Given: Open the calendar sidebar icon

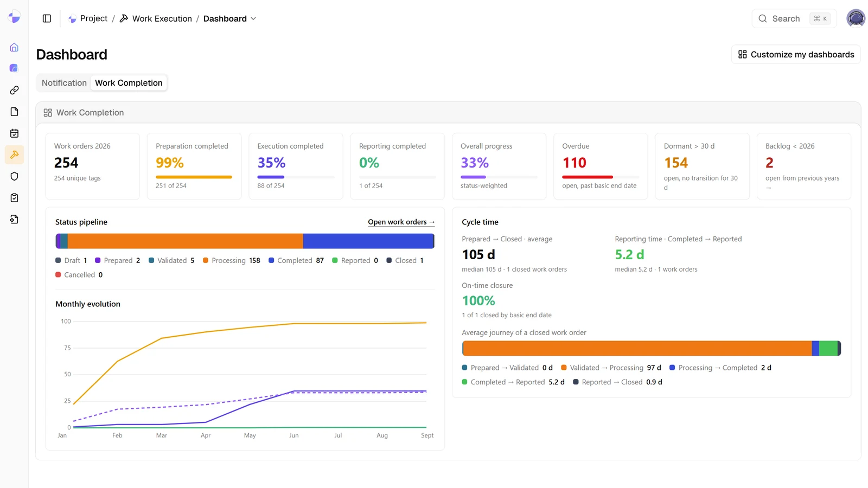Looking at the screenshot, I should point(14,133).
